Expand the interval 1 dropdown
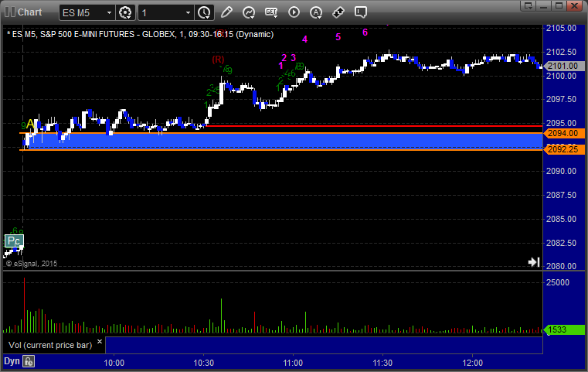The image size is (588, 372). pos(189,13)
